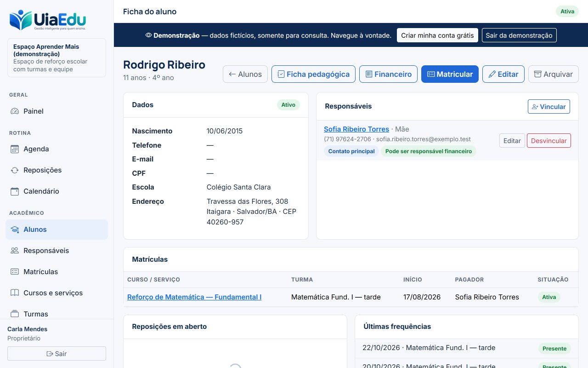The height and width of the screenshot is (368, 588).
Task: Click the Calendário icon in sidebar
Action: pyautogui.click(x=15, y=191)
